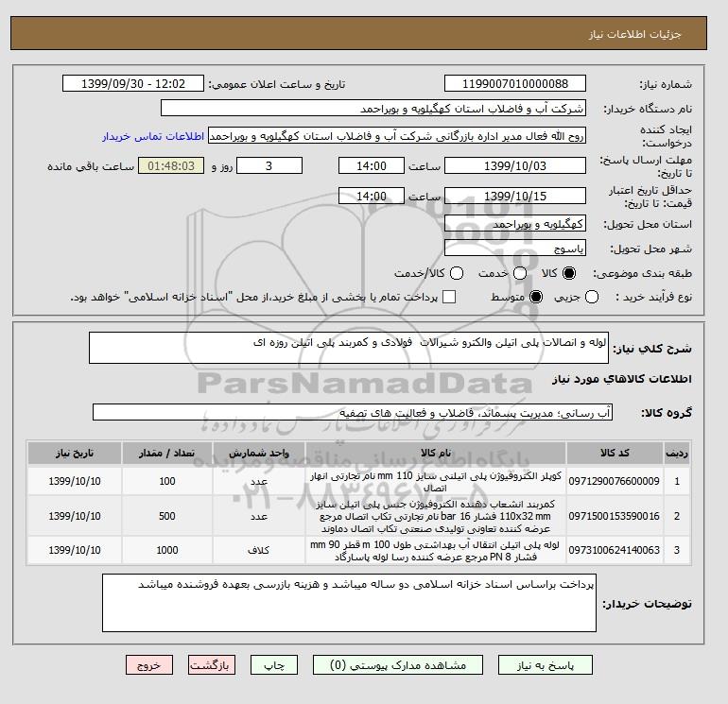Click the پاسخ به نیاز button

tap(546, 665)
